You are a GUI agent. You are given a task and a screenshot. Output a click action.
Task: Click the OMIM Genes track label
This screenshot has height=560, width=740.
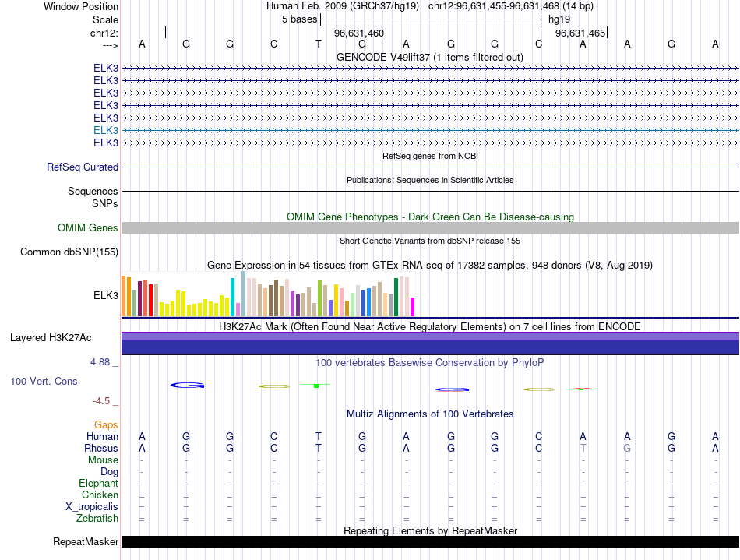87,227
